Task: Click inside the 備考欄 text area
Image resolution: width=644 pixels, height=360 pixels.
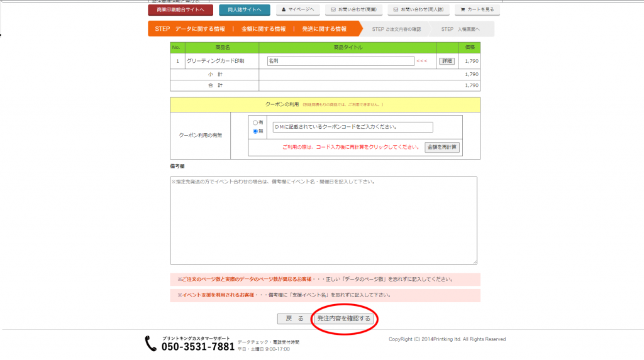Action: click(x=323, y=220)
